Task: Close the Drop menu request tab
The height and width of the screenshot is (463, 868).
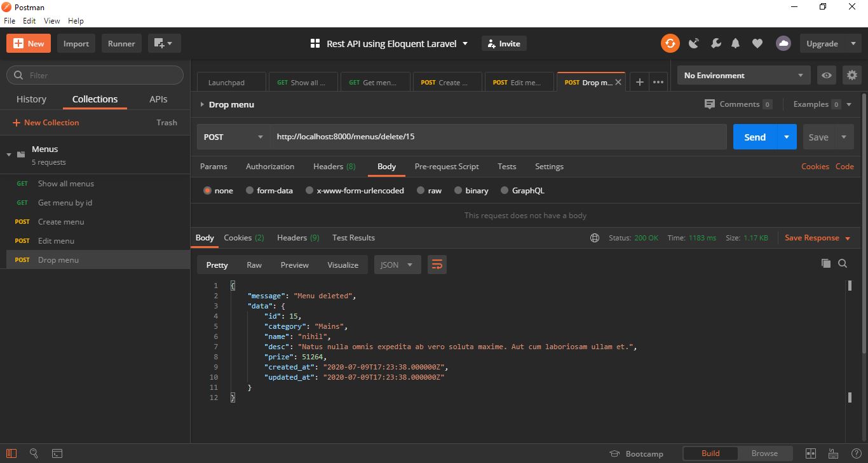Action: [x=619, y=82]
